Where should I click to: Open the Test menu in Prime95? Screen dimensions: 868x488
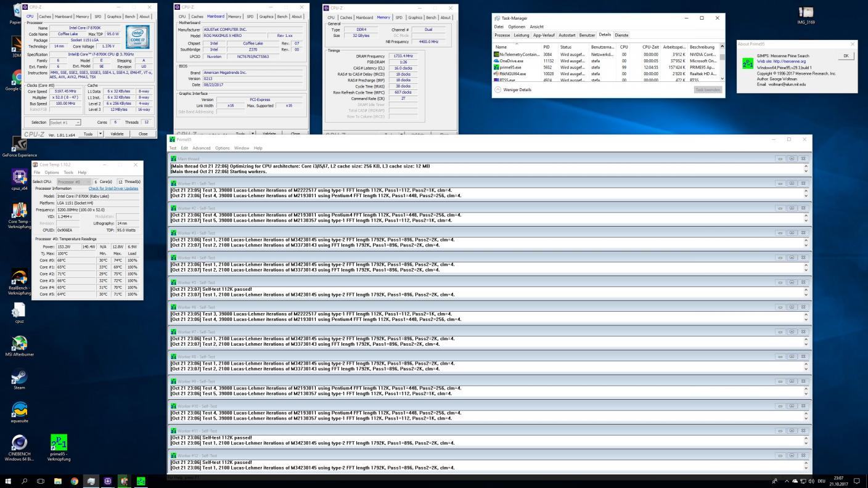[173, 148]
